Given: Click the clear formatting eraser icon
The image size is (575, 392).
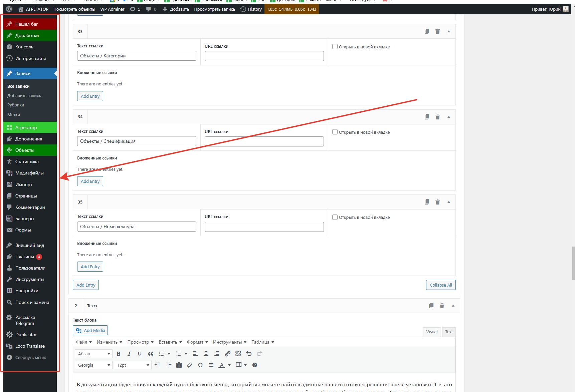Looking at the screenshot, I should click(x=190, y=365).
